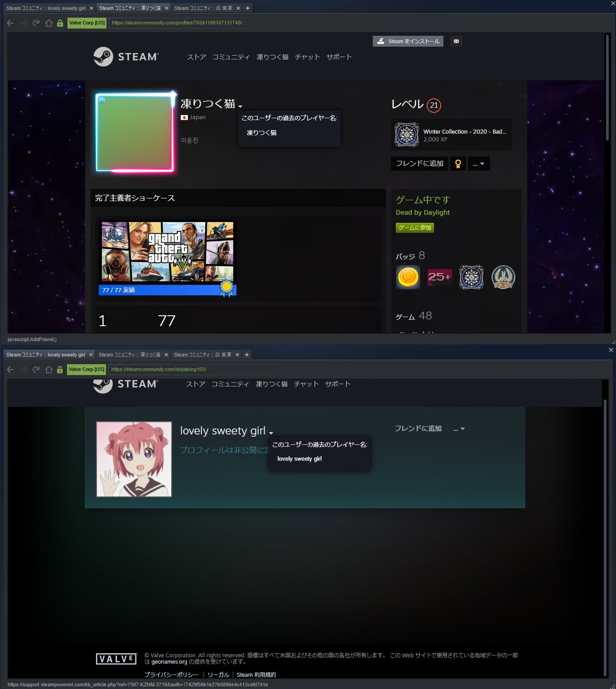
Task: Open the home page in the top browser window
Action: click(48, 23)
